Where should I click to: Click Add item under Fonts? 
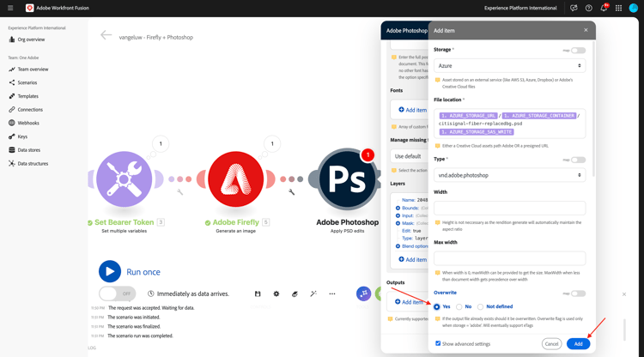[413, 110]
